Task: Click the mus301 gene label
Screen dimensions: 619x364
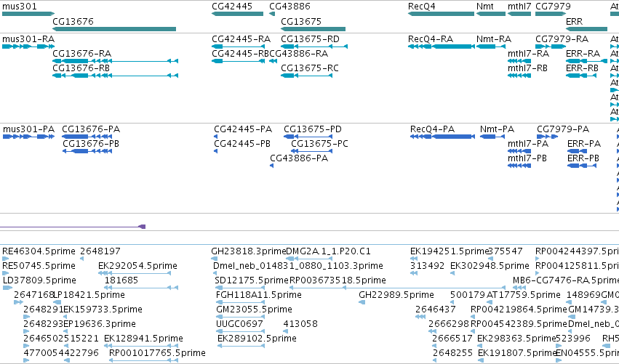Action: click(20, 7)
